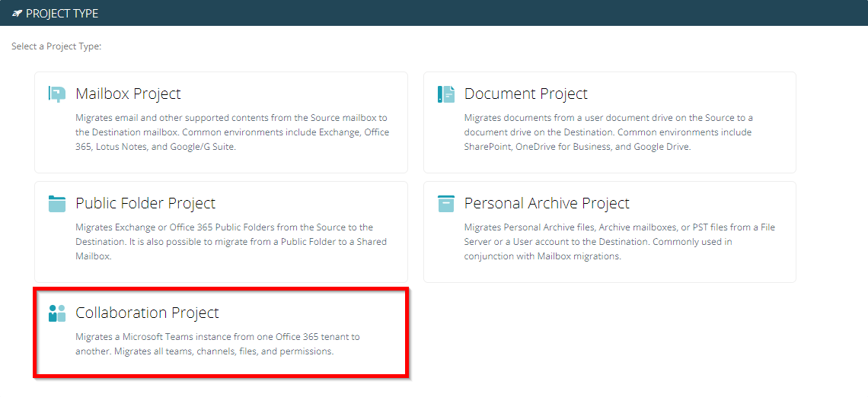Select the Mailbox Project title
868x397 pixels.
coord(128,94)
